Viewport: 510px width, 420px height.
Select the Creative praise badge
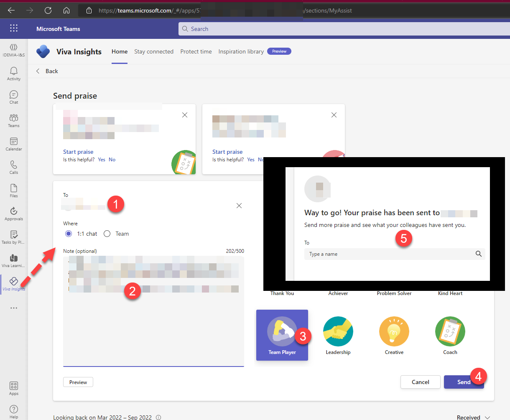click(x=394, y=335)
